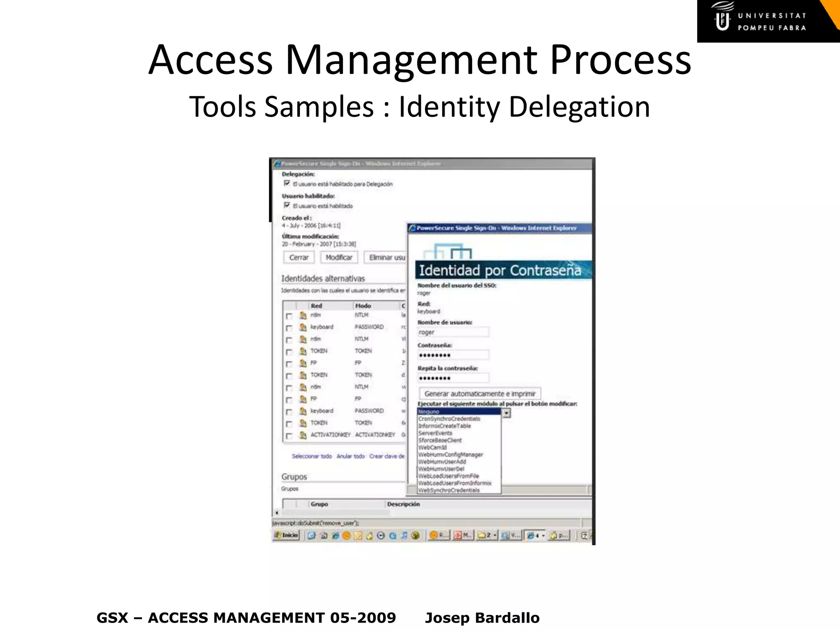The image size is (840, 630).
Task: Click the Inicio start button
Action: (x=286, y=535)
